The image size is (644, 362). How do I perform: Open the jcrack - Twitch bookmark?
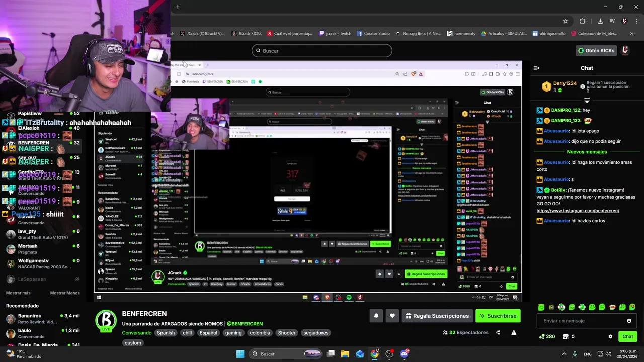tap(335, 34)
